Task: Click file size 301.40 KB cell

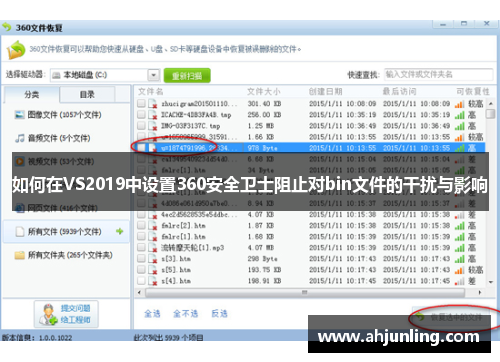Action: 264,104
